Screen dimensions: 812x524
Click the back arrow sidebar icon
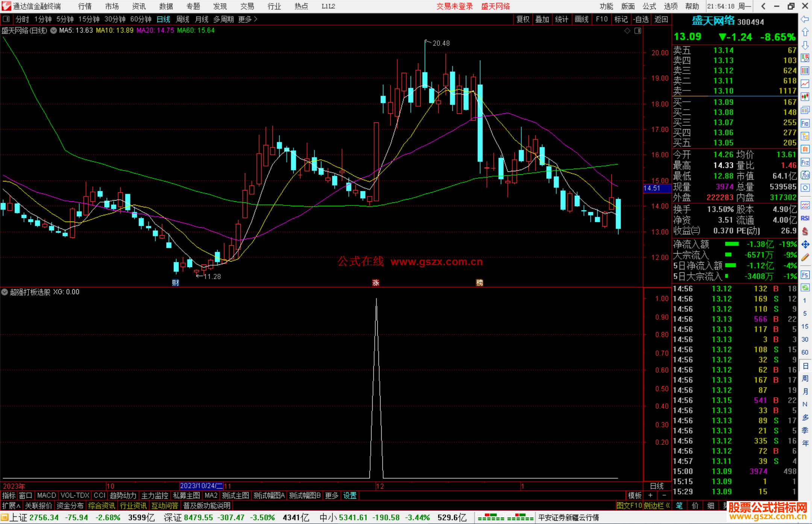click(805, 19)
